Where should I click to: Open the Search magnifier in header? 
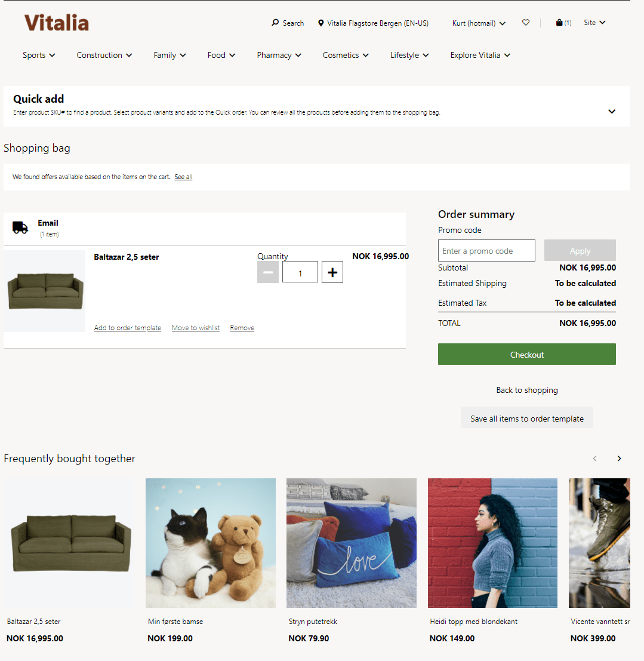pyautogui.click(x=275, y=23)
